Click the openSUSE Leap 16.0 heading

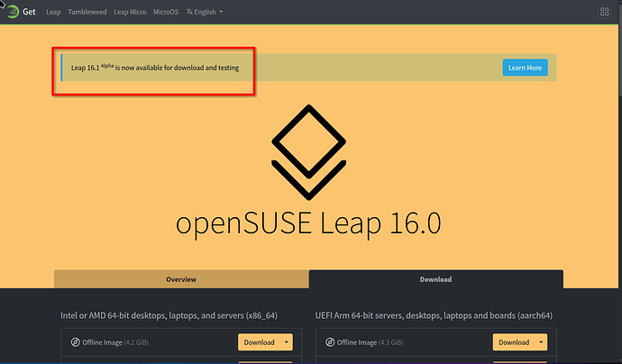tap(308, 223)
